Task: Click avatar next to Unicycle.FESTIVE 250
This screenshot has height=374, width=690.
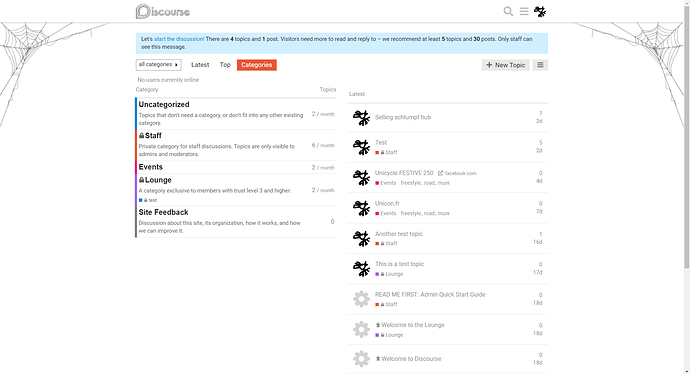Action: pyautogui.click(x=361, y=177)
